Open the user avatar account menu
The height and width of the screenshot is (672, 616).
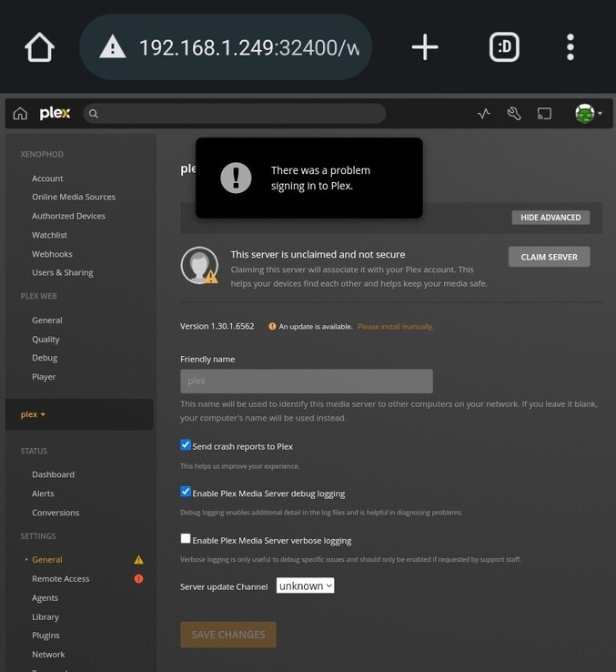pos(588,114)
